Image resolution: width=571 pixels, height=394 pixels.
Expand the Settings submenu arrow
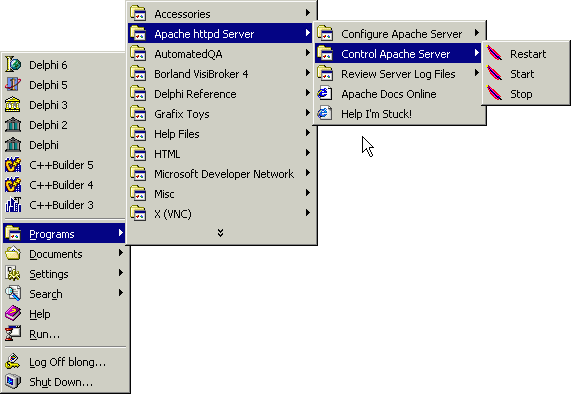tap(121, 273)
